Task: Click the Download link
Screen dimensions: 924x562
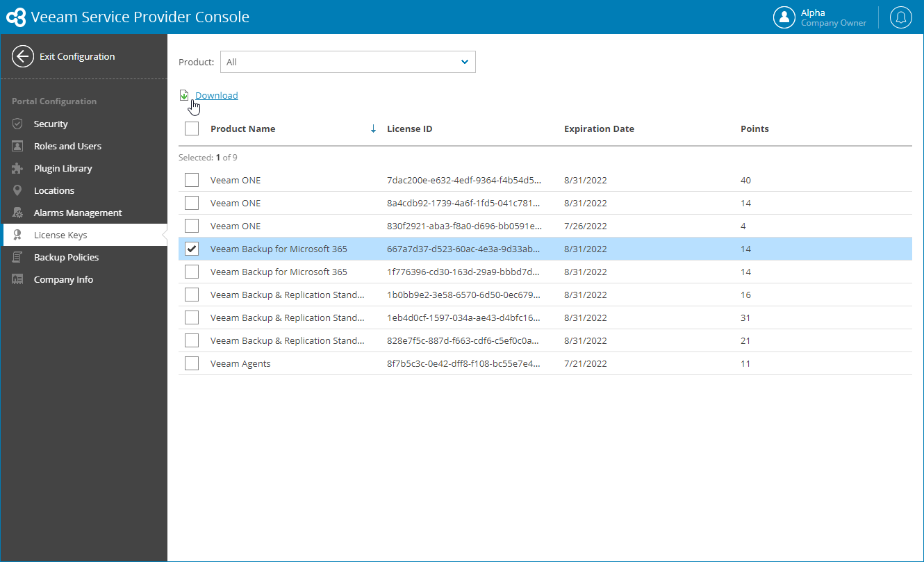Action: click(x=216, y=95)
